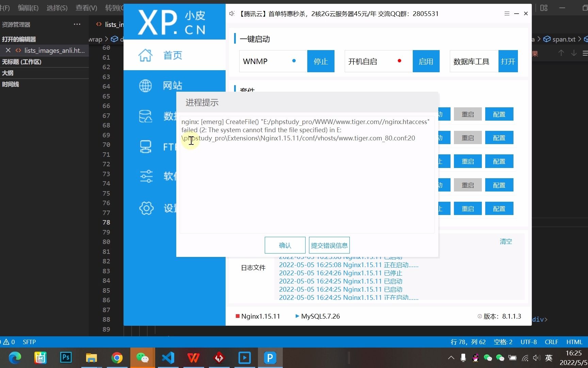Switch to Visual Studio Code in taskbar

click(x=168, y=358)
